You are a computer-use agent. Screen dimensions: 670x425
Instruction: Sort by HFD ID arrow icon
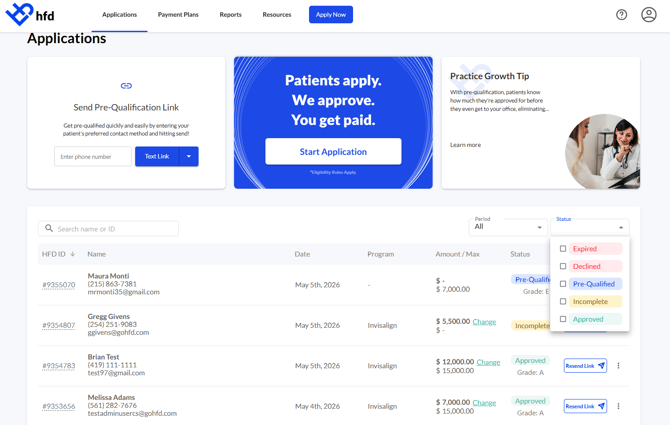[73, 254]
